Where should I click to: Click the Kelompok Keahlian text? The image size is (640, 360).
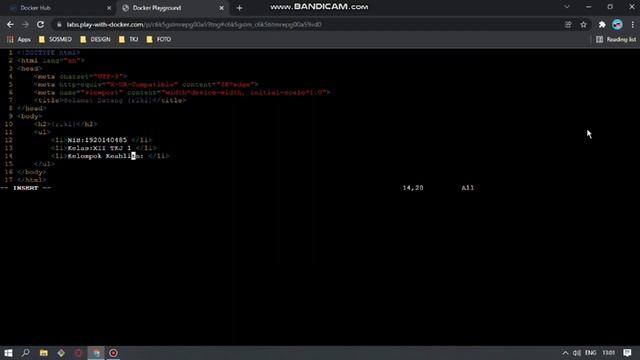click(x=105, y=156)
